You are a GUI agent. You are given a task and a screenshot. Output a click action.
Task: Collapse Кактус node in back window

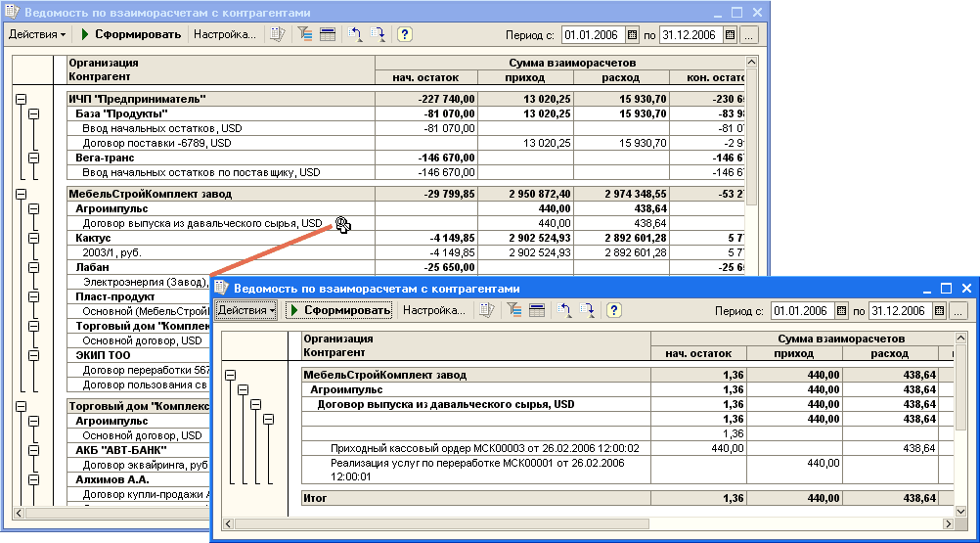[x=34, y=238]
